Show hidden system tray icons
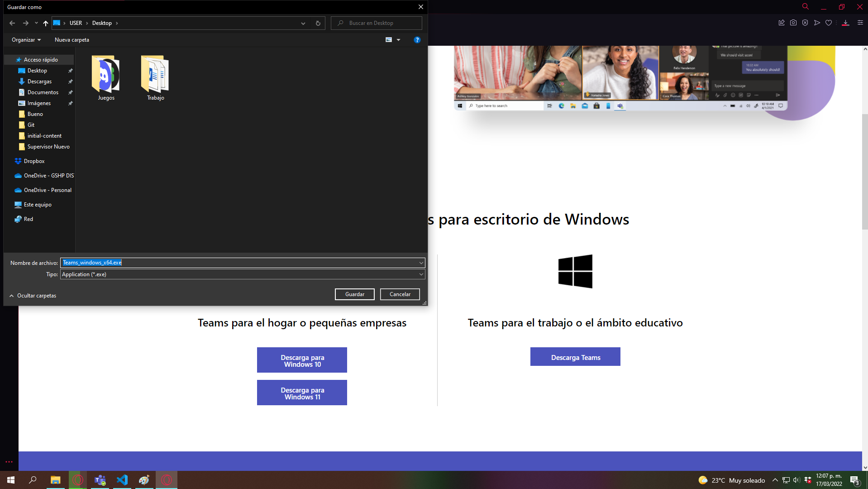This screenshot has height=489, width=868. (775, 480)
